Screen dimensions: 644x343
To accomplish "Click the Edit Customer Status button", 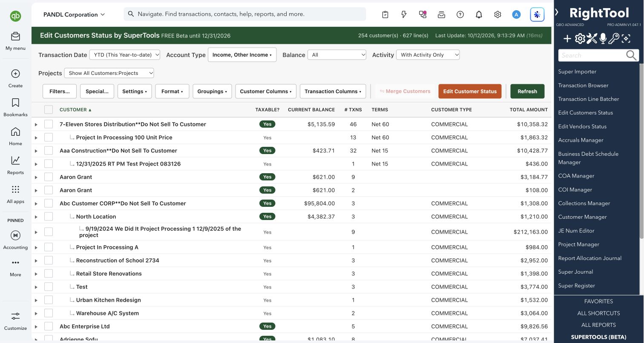I will point(470,91).
